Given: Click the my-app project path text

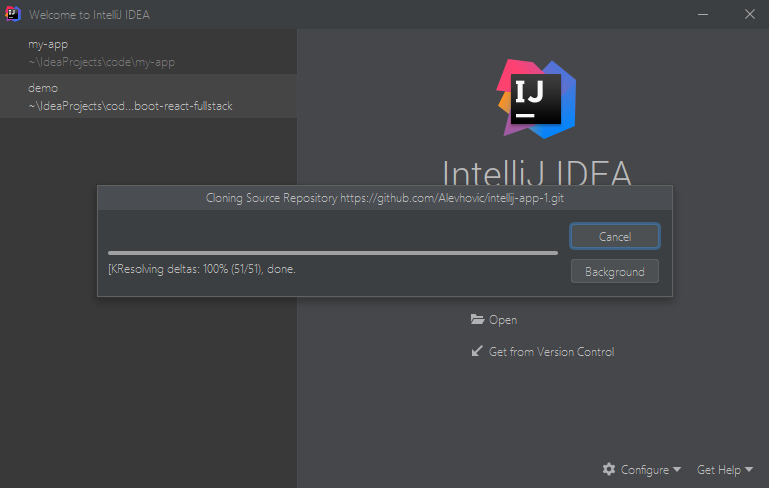Looking at the screenshot, I should tap(102, 62).
